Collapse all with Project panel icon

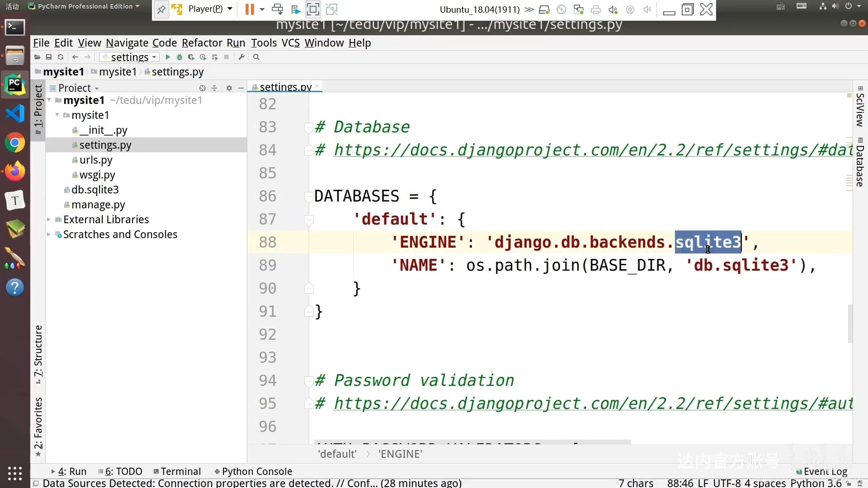pyautogui.click(x=214, y=88)
